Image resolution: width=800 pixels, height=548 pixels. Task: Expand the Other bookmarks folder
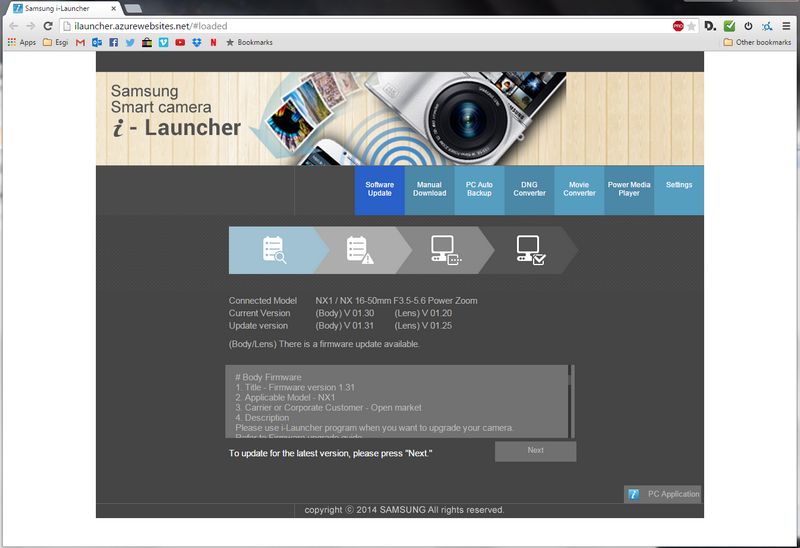(x=757, y=42)
